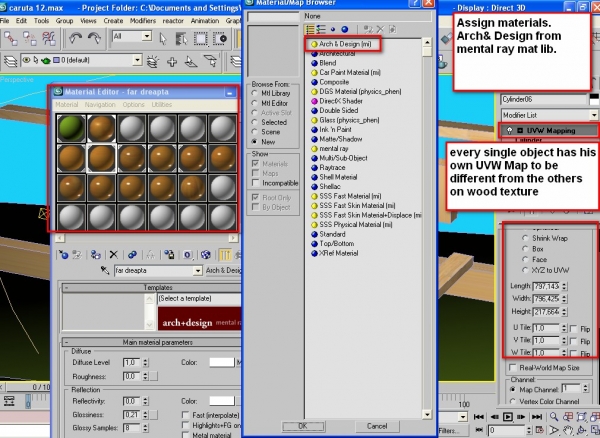Click Add Selection to Current Layer plus icon
Image resolution: width=600 pixels, height=438 pixels.
tap(172, 61)
